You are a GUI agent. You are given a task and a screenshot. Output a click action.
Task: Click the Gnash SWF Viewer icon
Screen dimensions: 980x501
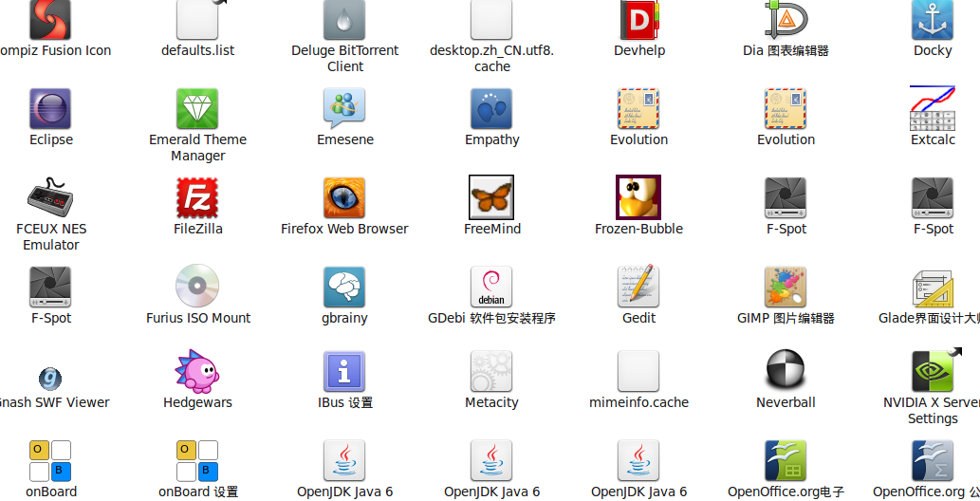pos(50,379)
